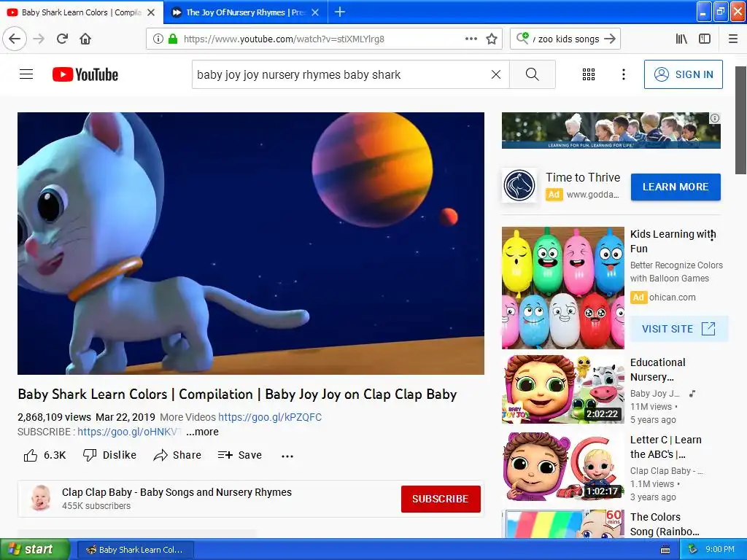The height and width of the screenshot is (560, 747).
Task: Bookmark this page with the star icon
Action: pos(492,39)
